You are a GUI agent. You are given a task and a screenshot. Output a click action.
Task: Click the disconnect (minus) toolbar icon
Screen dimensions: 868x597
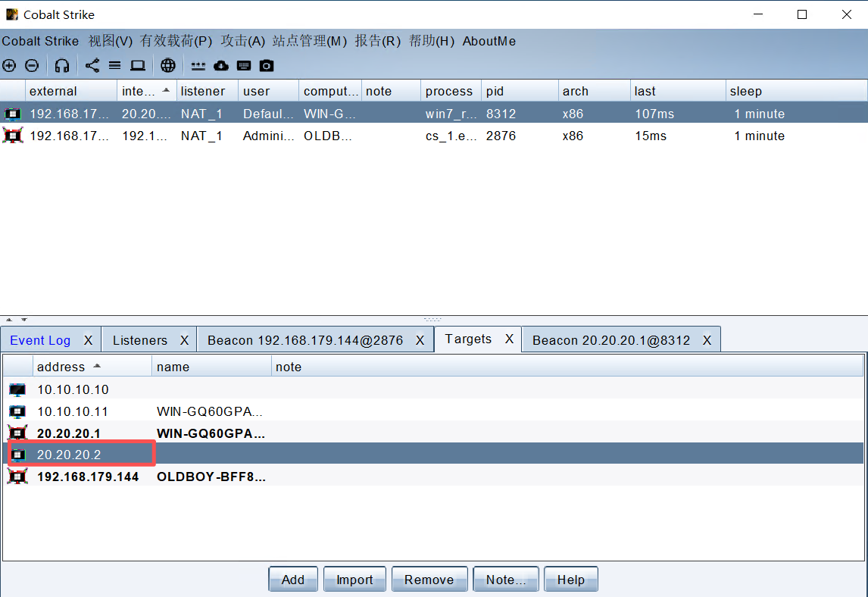pyautogui.click(x=32, y=66)
